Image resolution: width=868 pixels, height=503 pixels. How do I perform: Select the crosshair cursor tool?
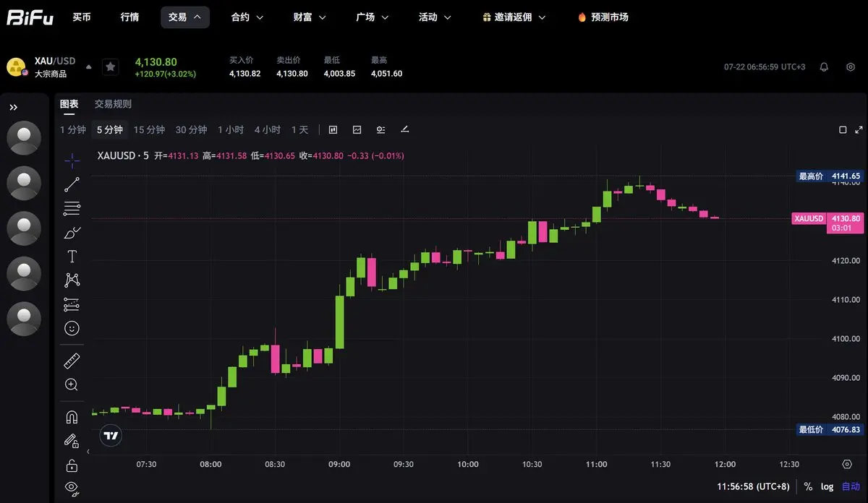(72, 160)
